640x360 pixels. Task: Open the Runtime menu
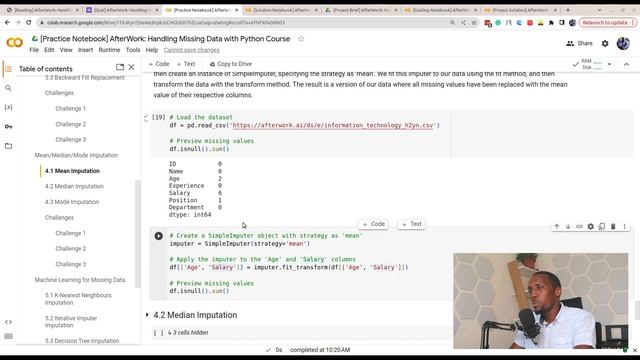point(109,50)
